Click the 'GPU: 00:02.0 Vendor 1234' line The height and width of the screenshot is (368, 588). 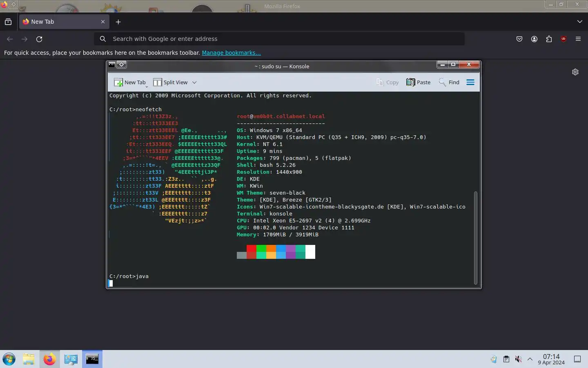[x=296, y=228]
